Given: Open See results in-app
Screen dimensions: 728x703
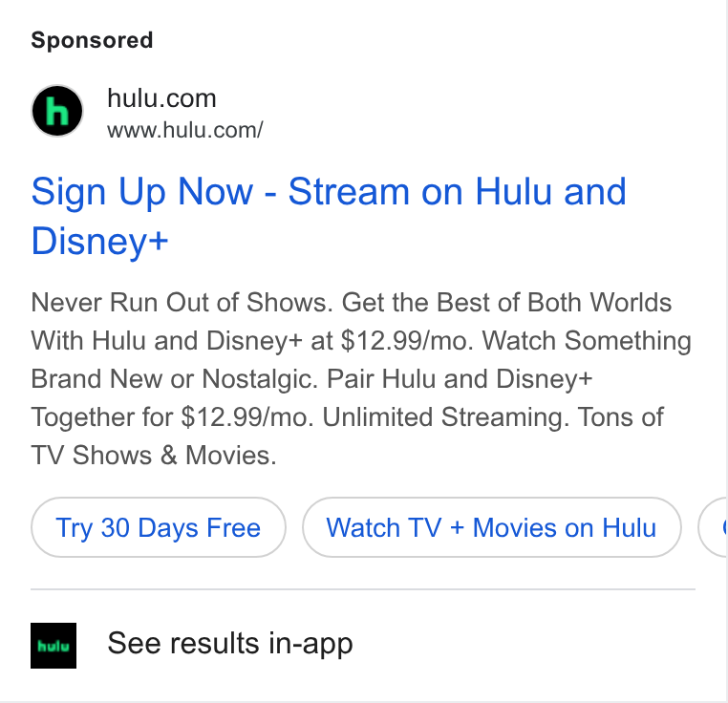Looking at the screenshot, I should click(230, 644).
